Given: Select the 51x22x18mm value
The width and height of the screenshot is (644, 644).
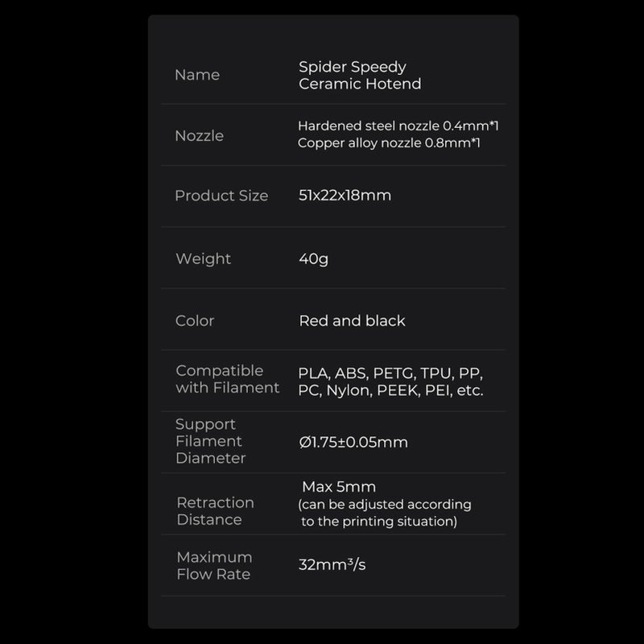Looking at the screenshot, I should [x=345, y=195].
